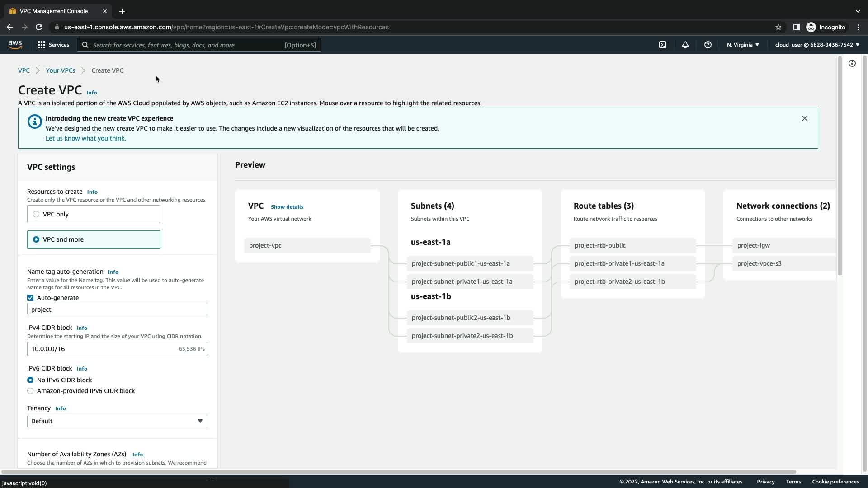The height and width of the screenshot is (488, 868).
Task: Select Amazon-provided IPv6 CIDR block
Action: tap(30, 391)
